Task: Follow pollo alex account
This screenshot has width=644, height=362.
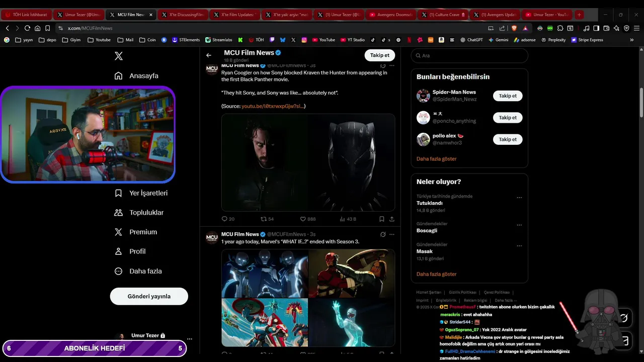Action: [508, 139]
